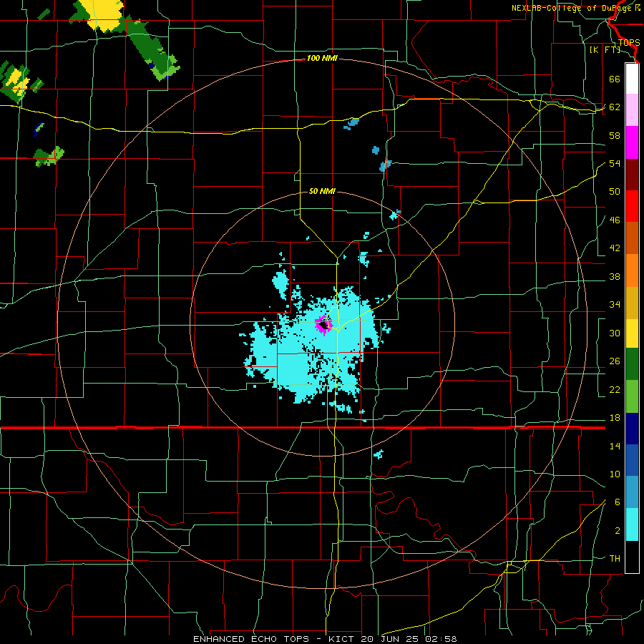Click the ENHANCED ECHO TOPS KICT caption
Screen dimensions: 644x644
[325, 639]
